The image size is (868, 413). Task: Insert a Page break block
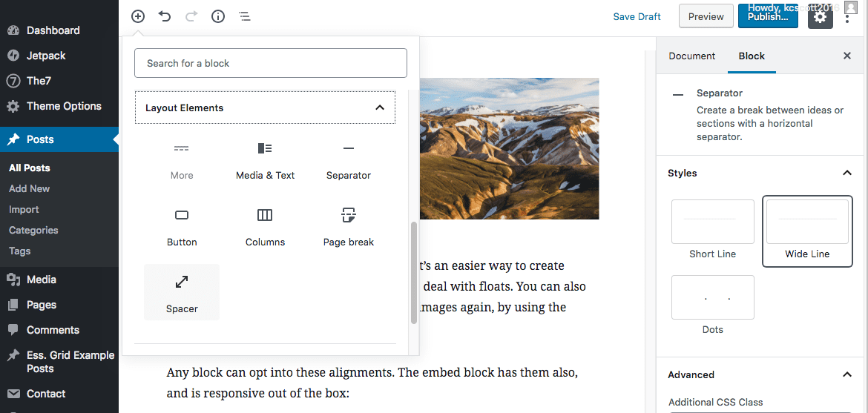point(349,228)
